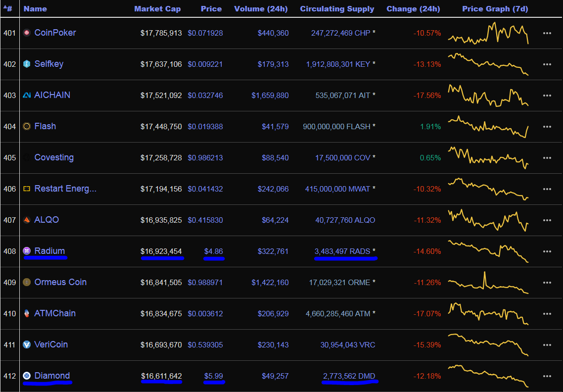Click the Price Graph (7d) column header

(495, 8)
